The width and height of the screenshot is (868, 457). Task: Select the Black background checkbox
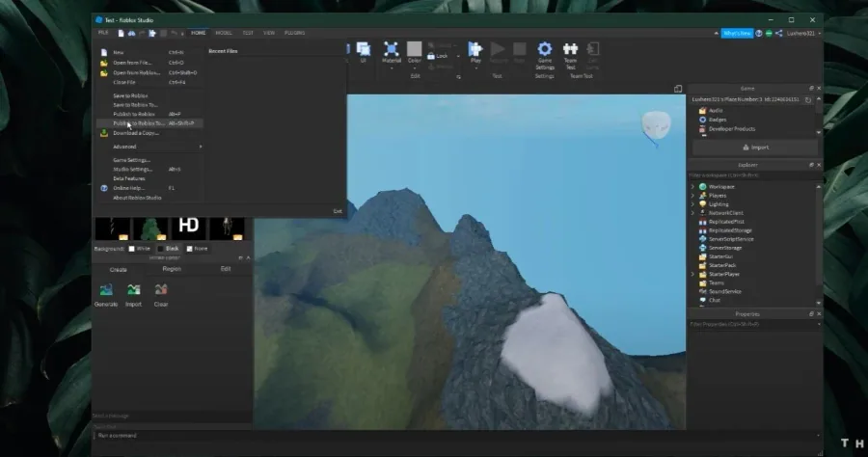pos(160,249)
